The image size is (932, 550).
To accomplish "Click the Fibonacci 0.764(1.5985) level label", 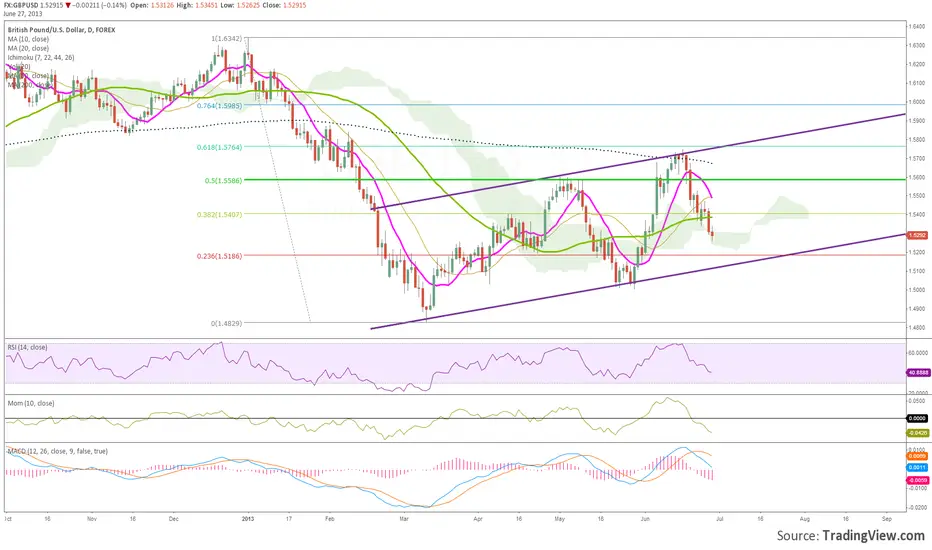I will tap(219, 105).
